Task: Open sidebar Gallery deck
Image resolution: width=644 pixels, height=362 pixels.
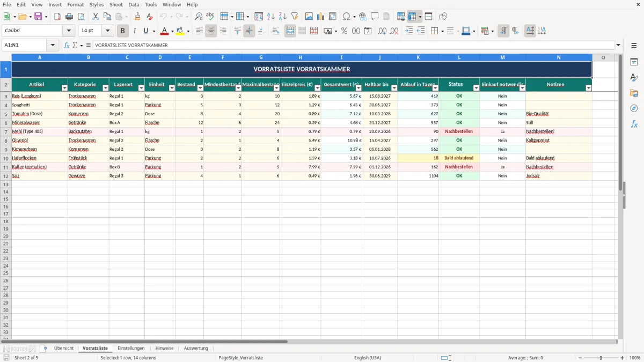Action: pyautogui.click(x=634, y=93)
